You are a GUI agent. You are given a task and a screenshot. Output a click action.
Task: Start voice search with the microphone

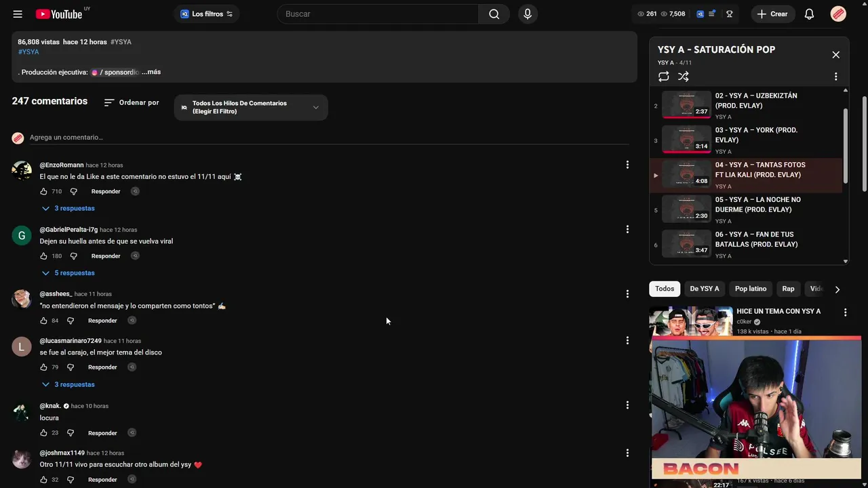tap(528, 14)
